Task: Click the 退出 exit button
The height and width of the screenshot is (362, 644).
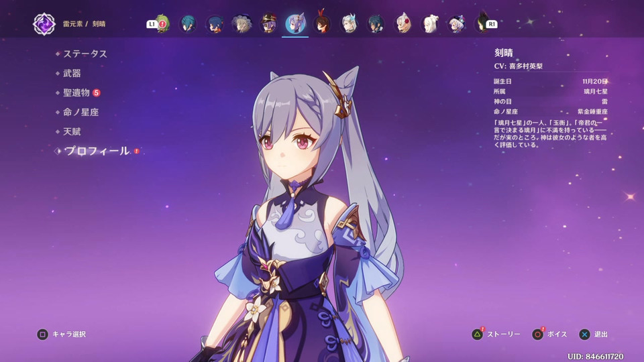Action: pyautogui.click(x=601, y=335)
